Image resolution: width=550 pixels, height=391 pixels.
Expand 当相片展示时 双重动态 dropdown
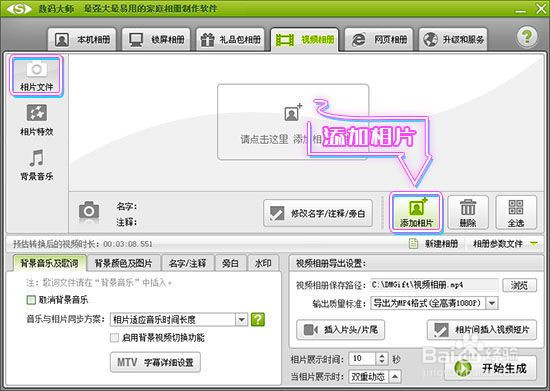click(x=395, y=377)
